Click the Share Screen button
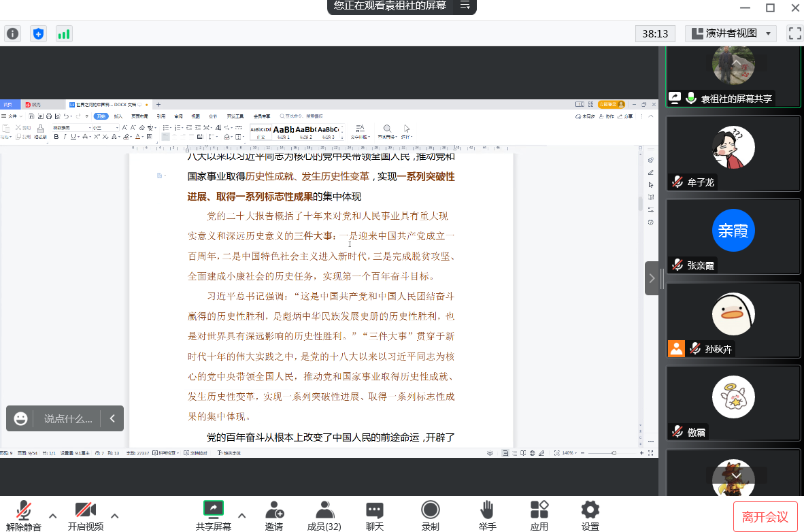The height and width of the screenshot is (532, 804). coord(214,515)
